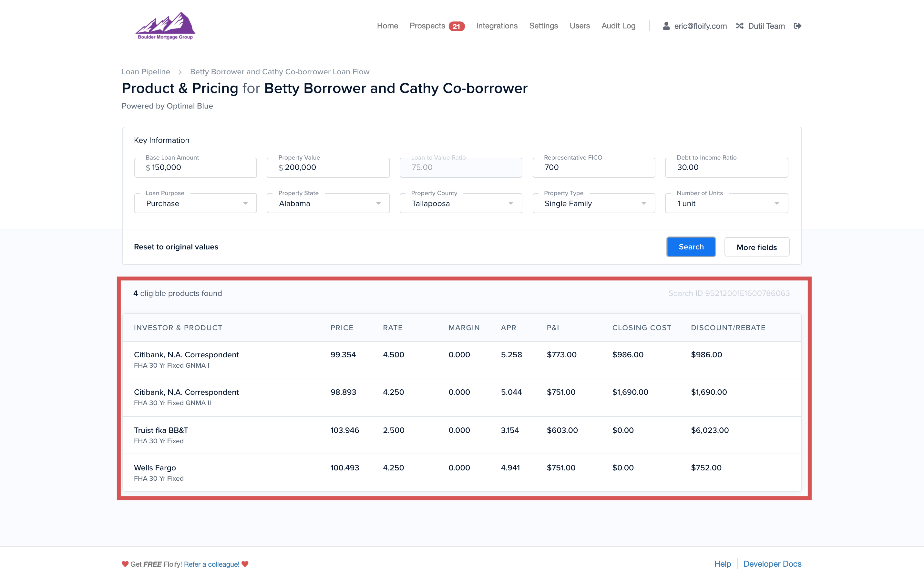Open the Audit Log menu item
Viewport: 924px width, 577px height.
(618, 26)
